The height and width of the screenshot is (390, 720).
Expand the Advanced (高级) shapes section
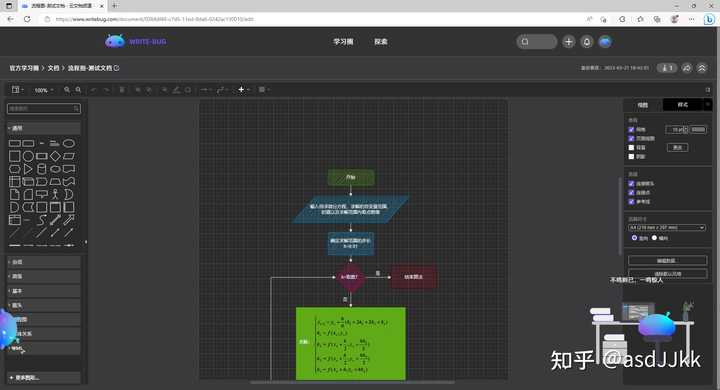coord(44,276)
